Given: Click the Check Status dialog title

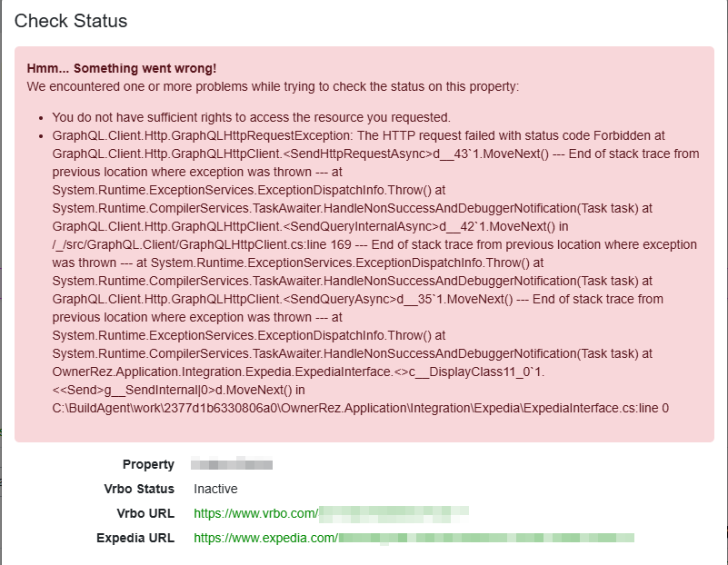Looking at the screenshot, I should pos(71,21).
